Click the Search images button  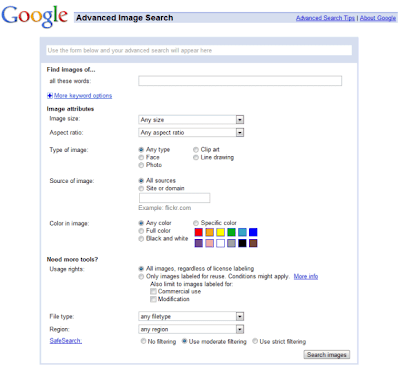(x=327, y=355)
